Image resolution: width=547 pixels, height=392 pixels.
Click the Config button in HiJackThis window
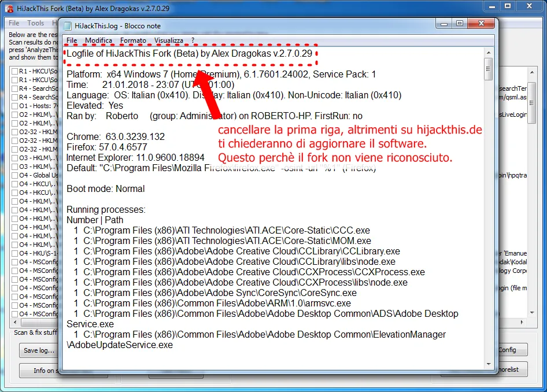pyautogui.click(x=512, y=350)
